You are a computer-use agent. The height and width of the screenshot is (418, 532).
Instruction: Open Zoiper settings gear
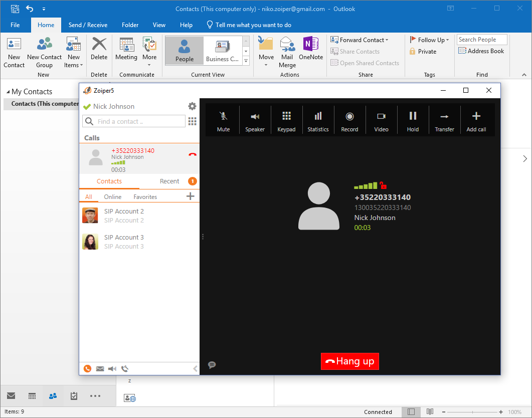(192, 106)
